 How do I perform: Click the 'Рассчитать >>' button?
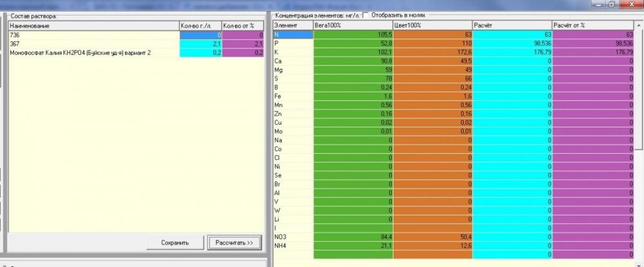[x=234, y=243]
